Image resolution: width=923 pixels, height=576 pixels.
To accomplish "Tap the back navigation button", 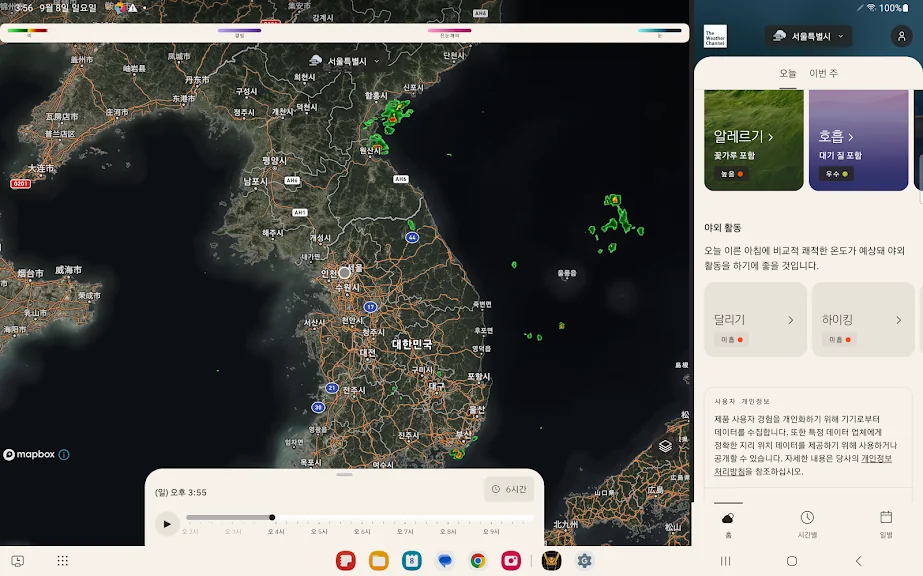I will point(858,561).
